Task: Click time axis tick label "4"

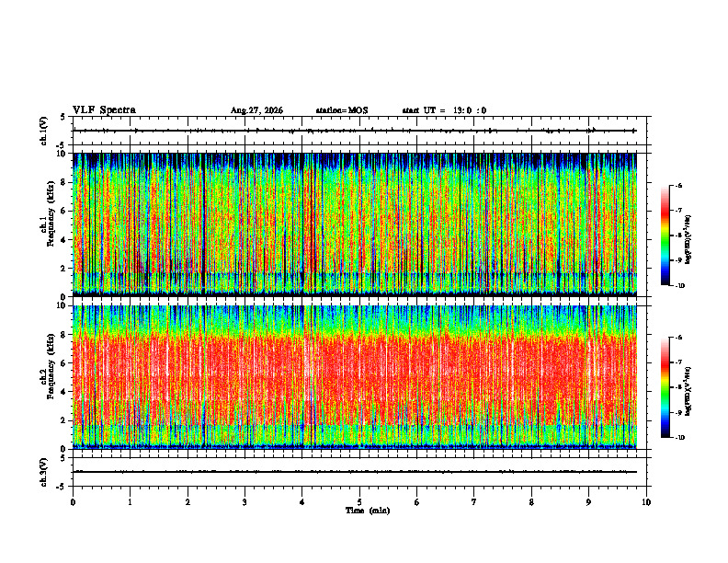Action: [302, 502]
